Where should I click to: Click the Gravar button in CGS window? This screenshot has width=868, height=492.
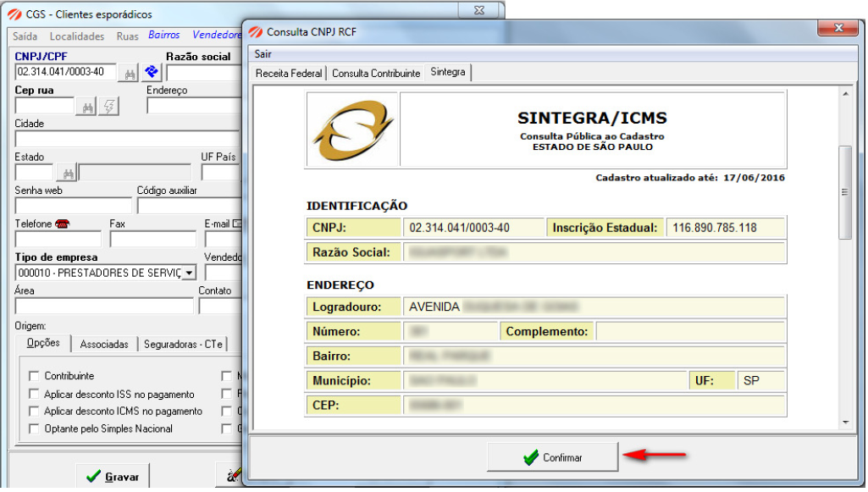click(113, 477)
